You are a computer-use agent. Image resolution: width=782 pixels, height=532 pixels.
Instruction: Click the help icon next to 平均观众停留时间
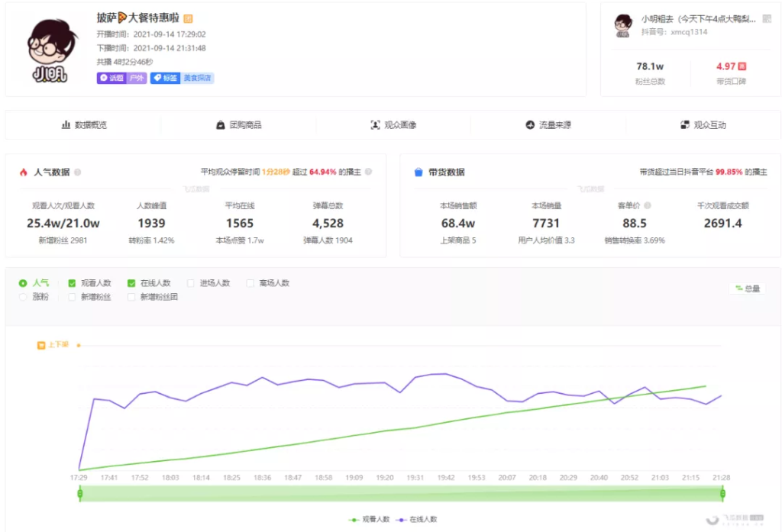[x=367, y=172]
